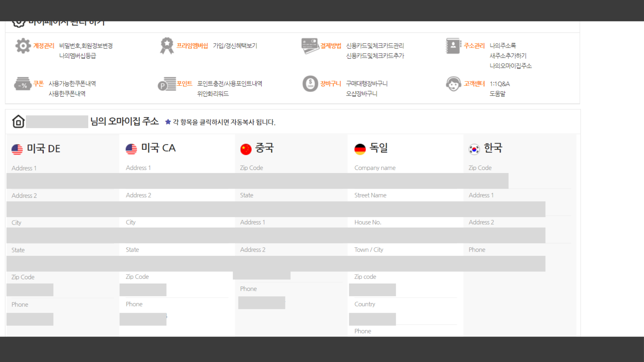644x362 pixels.
Task: Select the 미국 CA address heading
Action: [158, 148]
